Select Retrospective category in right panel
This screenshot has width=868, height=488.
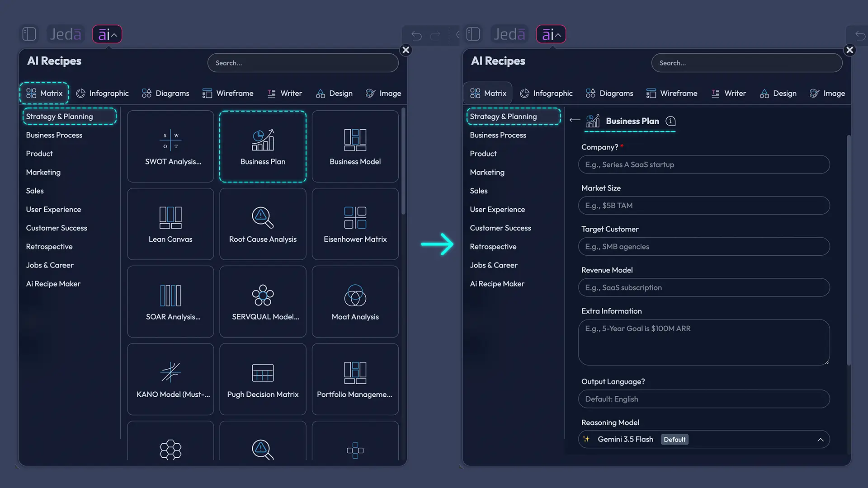[493, 247]
